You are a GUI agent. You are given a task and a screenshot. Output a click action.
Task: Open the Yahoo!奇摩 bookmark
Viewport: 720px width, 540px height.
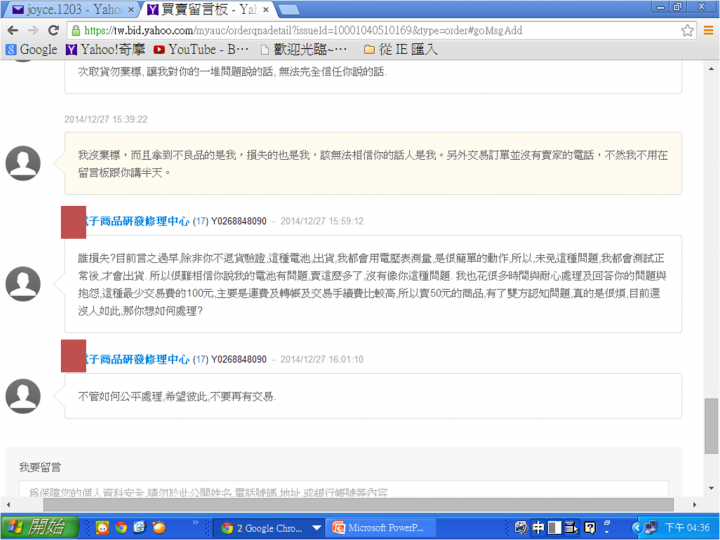[x=105, y=49]
